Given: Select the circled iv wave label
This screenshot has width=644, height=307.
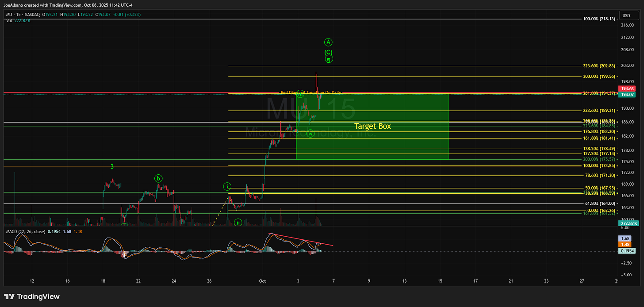Looking at the screenshot, I should click(x=310, y=133).
